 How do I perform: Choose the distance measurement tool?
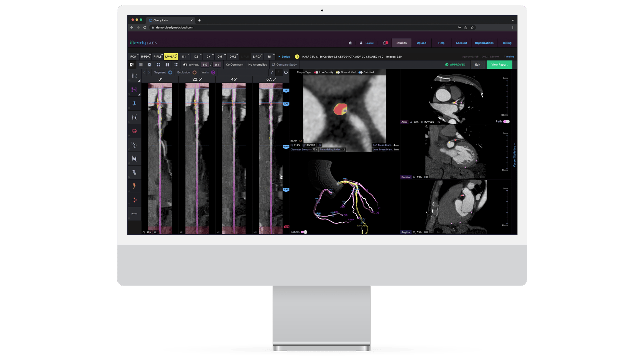[x=134, y=214]
